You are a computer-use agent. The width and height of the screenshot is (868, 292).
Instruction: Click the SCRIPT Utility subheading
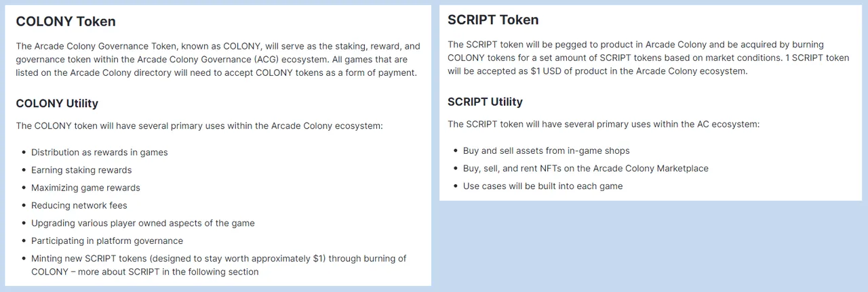pos(485,102)
